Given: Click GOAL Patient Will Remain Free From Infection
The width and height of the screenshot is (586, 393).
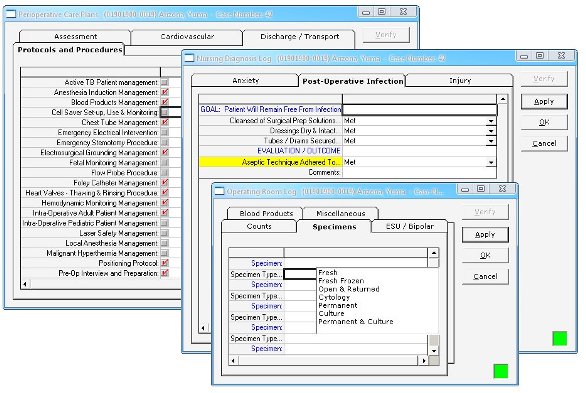Looking at the screenshot, I should 271,109.
